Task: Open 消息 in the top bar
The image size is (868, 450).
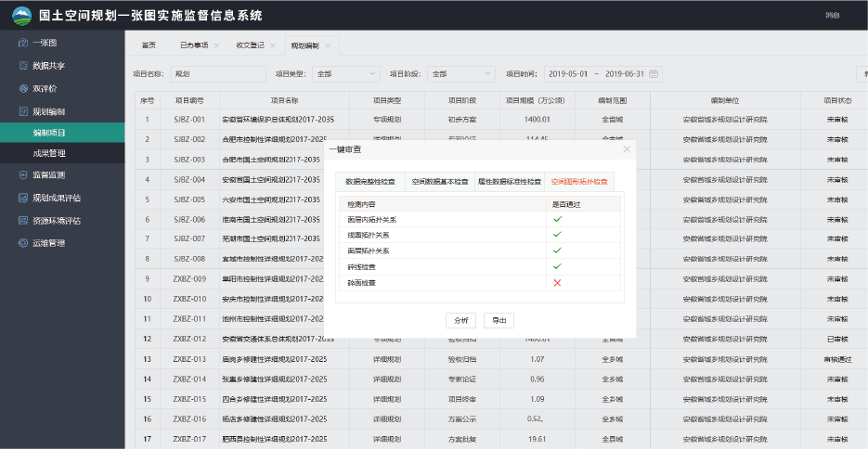Action: [832, 16]
